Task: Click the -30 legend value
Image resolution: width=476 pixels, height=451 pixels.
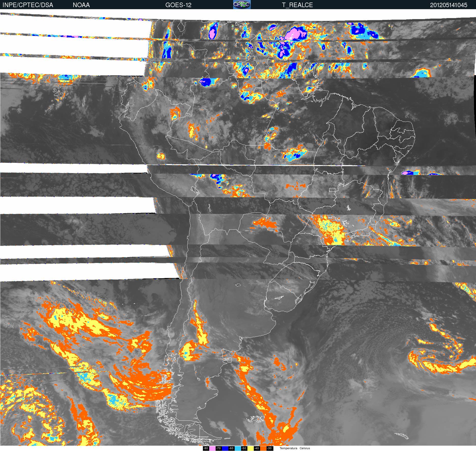Action: (x=269, y=448)
